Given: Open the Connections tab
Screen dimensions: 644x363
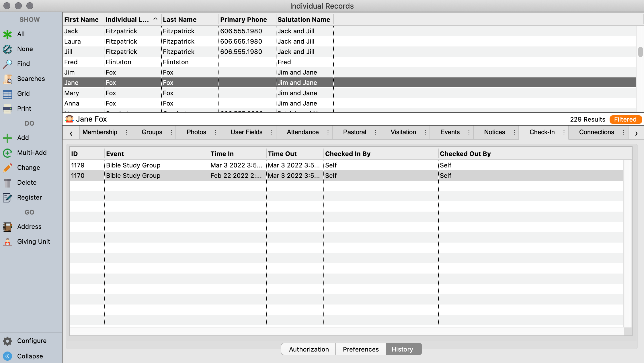Looking at the screenshot, I should pyautogui.click(x=596, y=132).
